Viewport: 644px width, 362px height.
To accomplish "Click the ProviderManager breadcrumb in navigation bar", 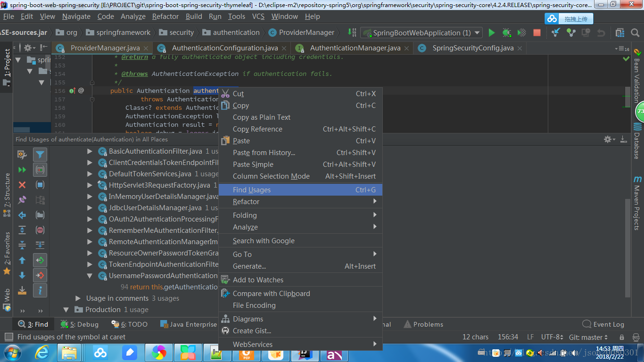I will (x=301, y=33).
